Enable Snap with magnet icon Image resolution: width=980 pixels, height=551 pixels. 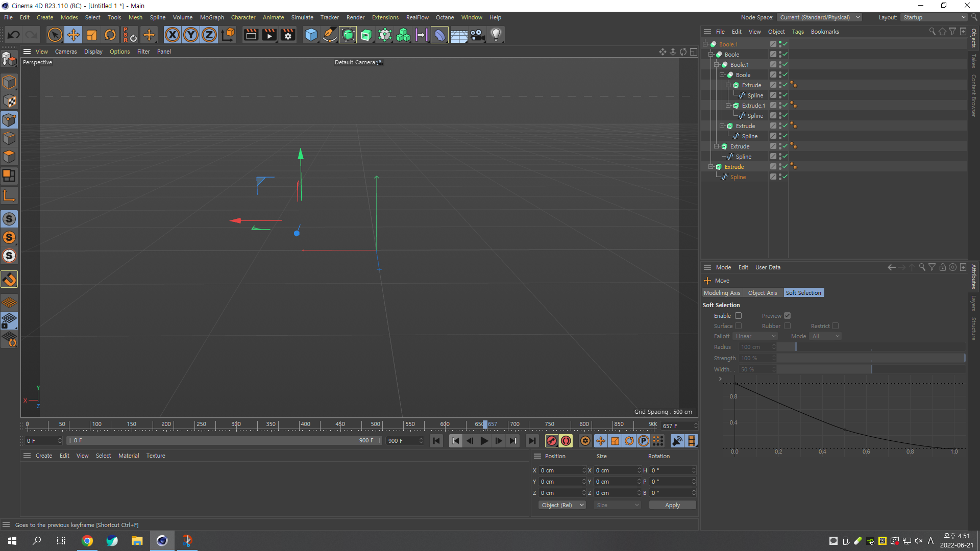coord(9,279)
